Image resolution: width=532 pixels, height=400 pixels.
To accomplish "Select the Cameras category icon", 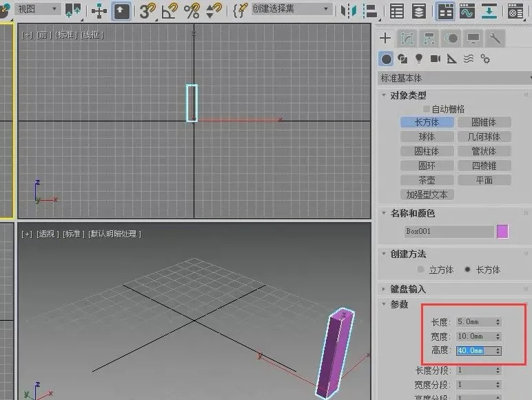I will tap(436, 59).
